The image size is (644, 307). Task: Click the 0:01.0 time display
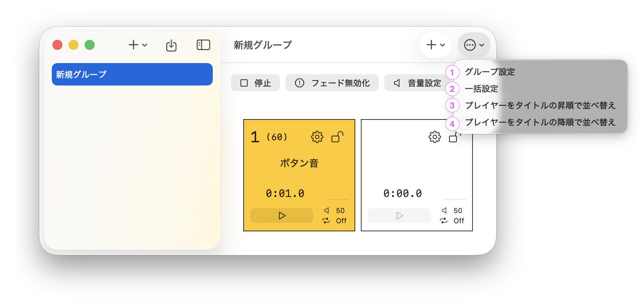[285, 193]
